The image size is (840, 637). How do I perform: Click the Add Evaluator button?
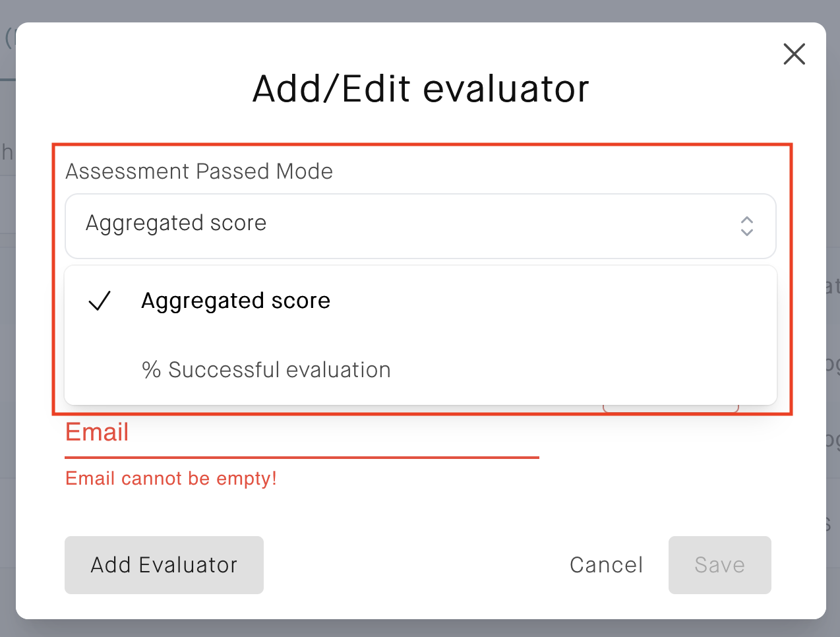164,565
